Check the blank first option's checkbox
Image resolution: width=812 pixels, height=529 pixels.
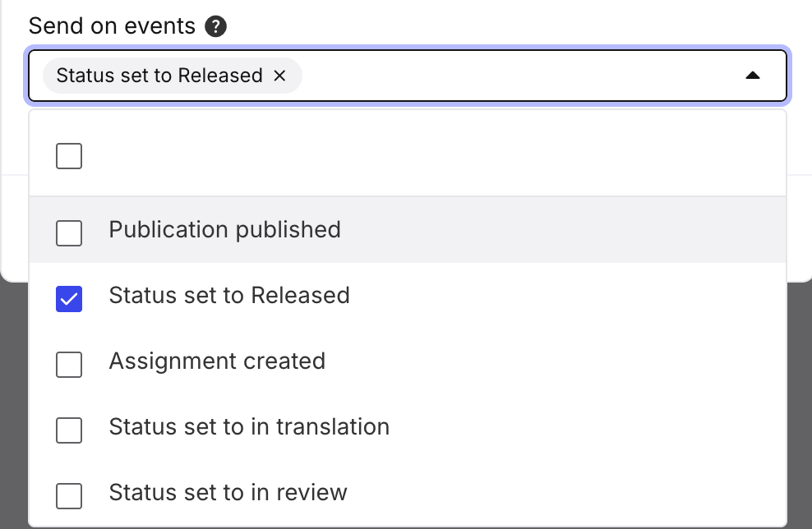tap(69, 155)
